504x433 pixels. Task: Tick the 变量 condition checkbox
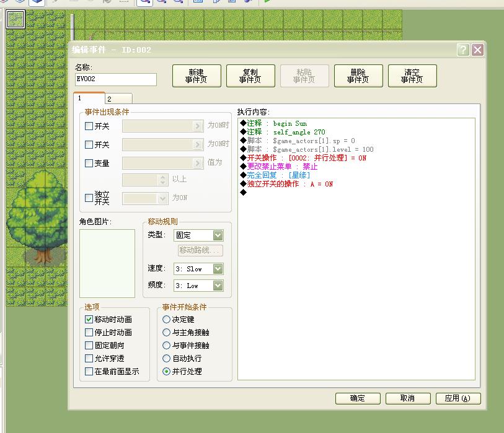pos(89,164)
